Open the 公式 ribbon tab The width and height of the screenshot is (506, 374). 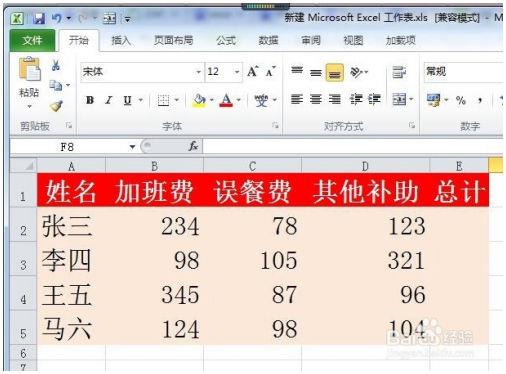click(226, 41)
